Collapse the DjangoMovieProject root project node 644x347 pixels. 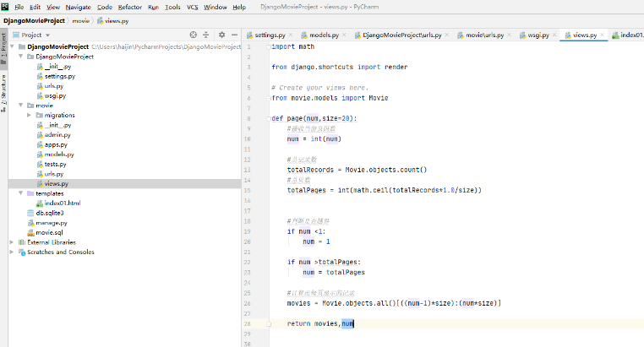click(x=12, y=46)
